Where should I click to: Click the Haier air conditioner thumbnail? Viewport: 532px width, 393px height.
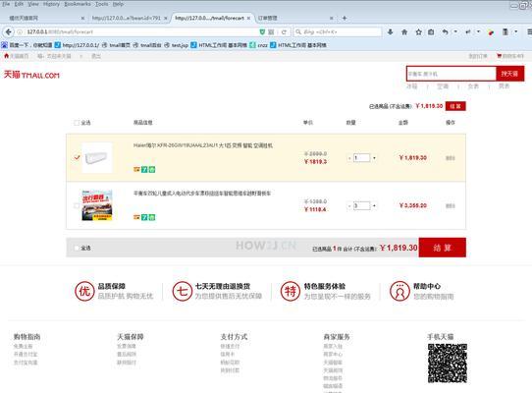pyautogui.click(x=97, y=157)
